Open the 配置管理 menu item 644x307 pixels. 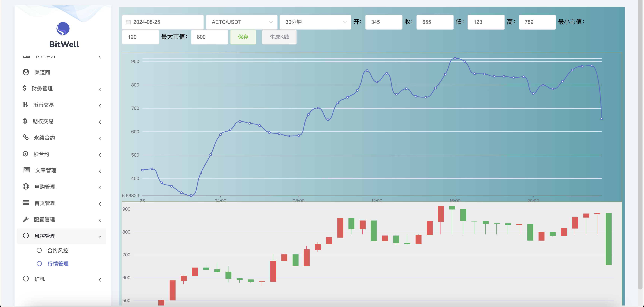pyautogui.click(x=61, y=220)
